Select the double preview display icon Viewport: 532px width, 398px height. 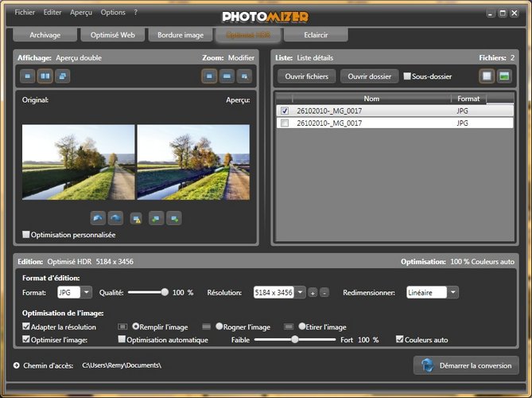pos(45,76)
